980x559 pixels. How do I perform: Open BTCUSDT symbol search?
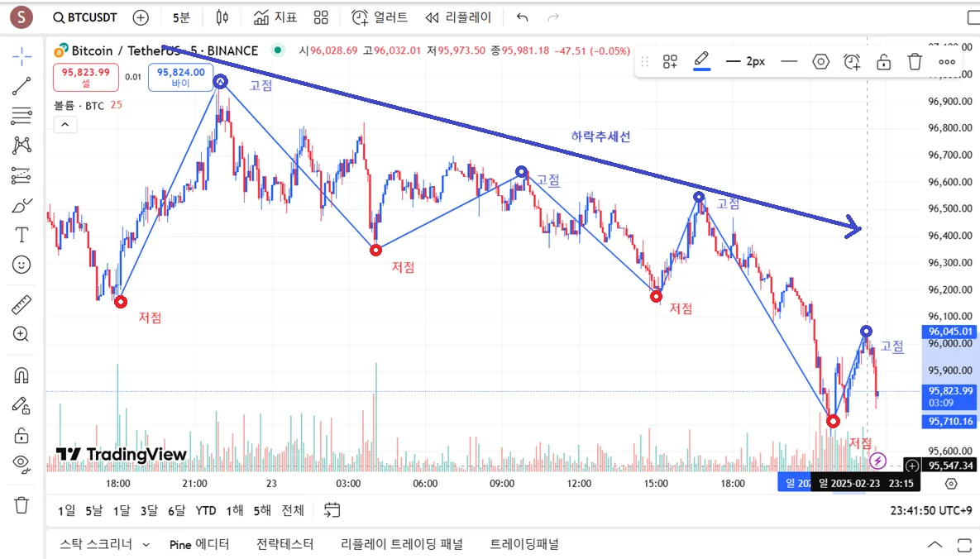pos(85,17)
